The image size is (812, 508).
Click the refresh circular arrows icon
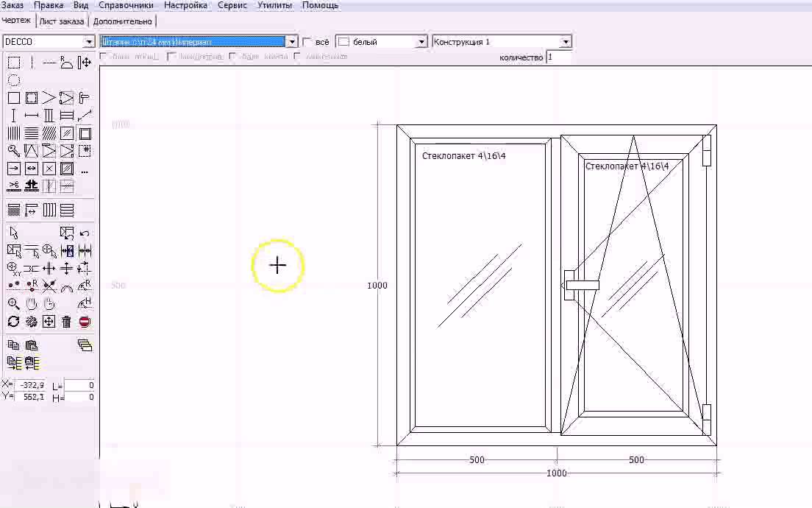[x=14, y=322]
